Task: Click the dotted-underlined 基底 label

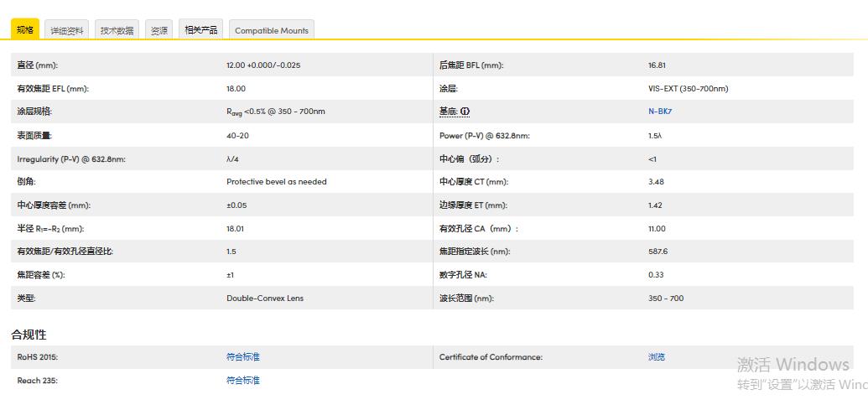Action: (448, 112)
